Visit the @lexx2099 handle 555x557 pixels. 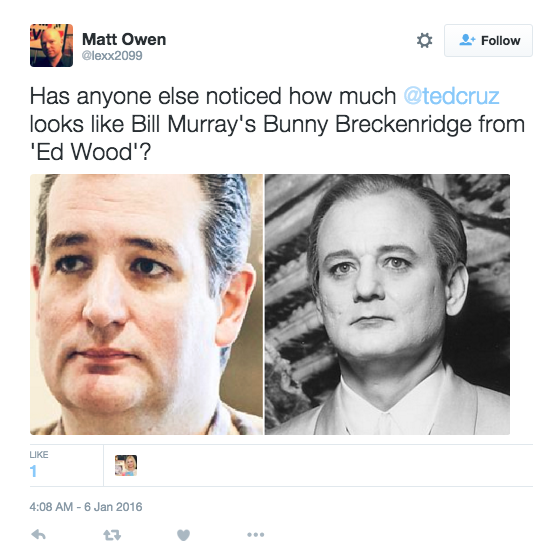click(x=112, y=56)
